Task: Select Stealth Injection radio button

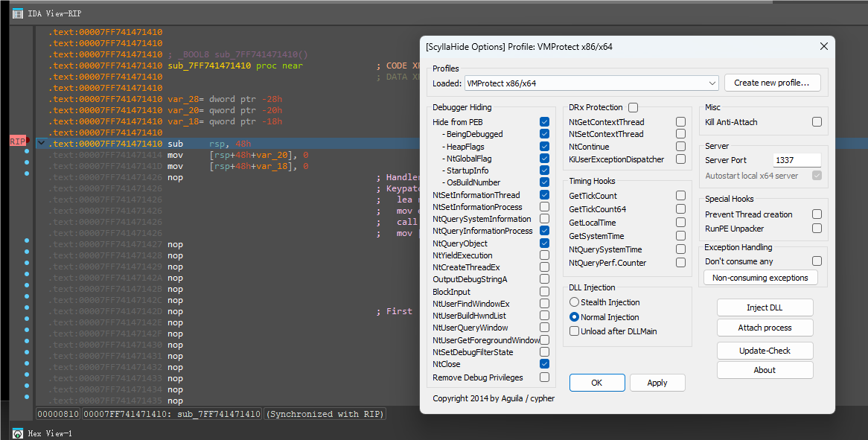Action: pyautogui.click(x=574, y=302)
